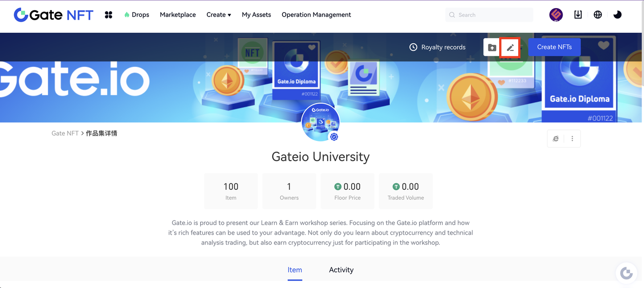This screenshot has height=288, width=644.
Task: Open the user profile avatar
Action: pyautogui.click(x=556, y=15)
